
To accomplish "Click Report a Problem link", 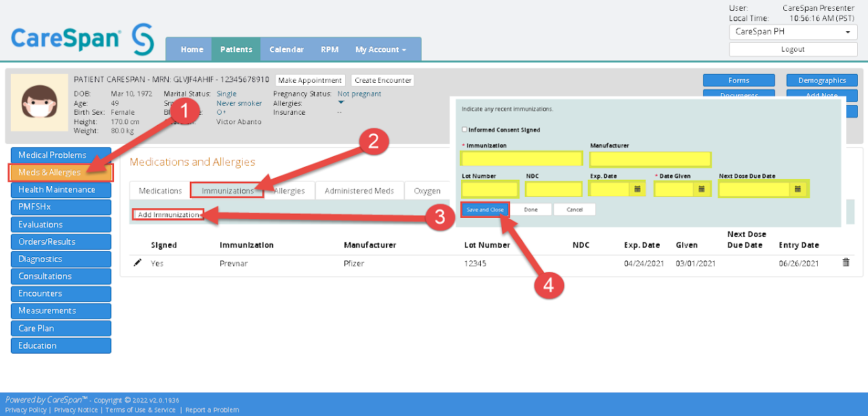I will coord(212,410).
